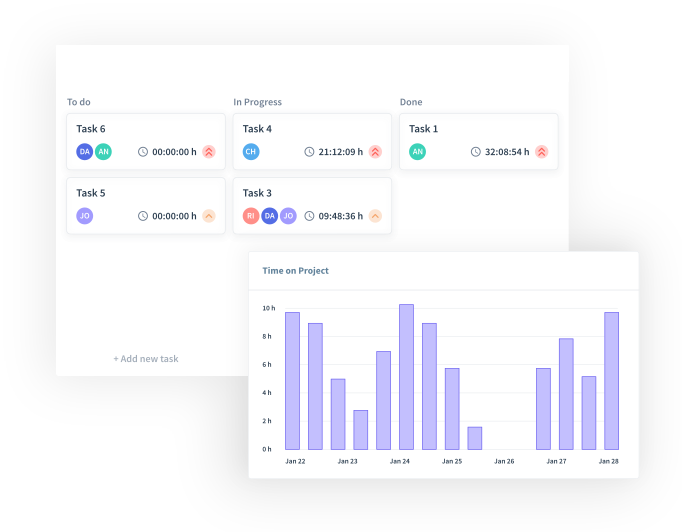The image size is (682, 532).
Task: Click the Jan 26 axis label
Action: coord(504,461)
